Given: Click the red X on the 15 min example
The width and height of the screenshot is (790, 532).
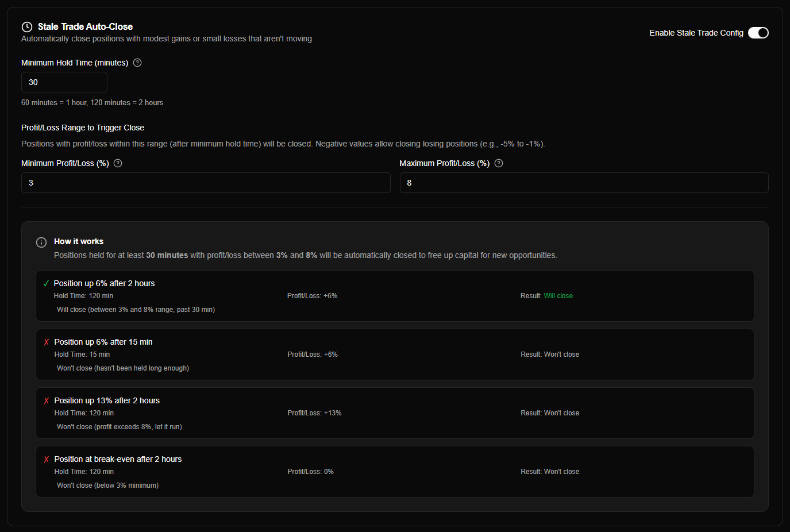Looking at the screenshot, I should pos(46,341).
